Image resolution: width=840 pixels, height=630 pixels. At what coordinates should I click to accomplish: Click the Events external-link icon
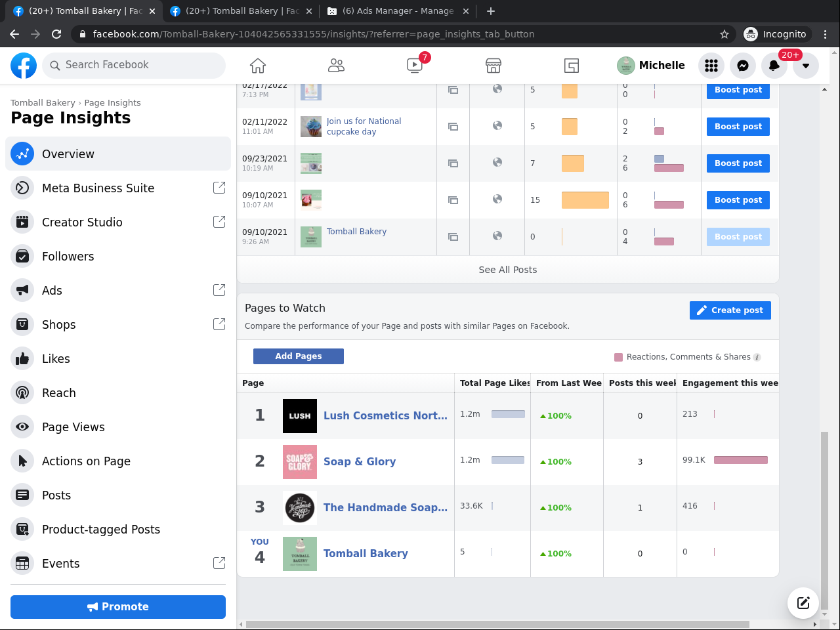point(219,563)
